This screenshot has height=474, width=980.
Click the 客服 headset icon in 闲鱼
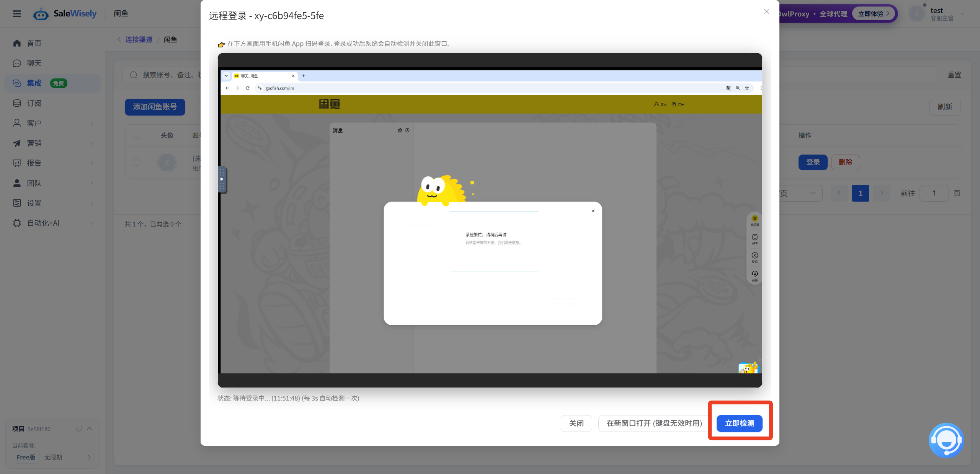pos(755,276)
